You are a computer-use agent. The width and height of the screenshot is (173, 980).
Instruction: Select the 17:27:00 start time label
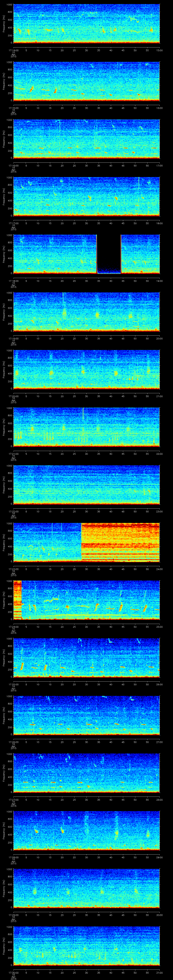click(x=13, y=799)
